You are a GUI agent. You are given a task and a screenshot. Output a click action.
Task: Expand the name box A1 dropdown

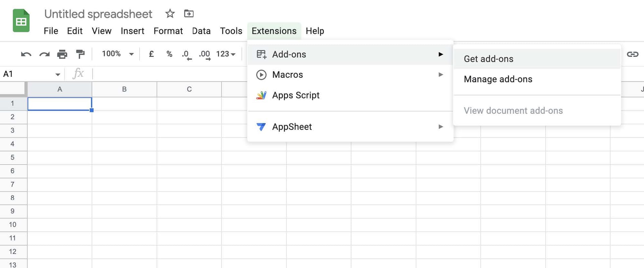coord(58,74)
